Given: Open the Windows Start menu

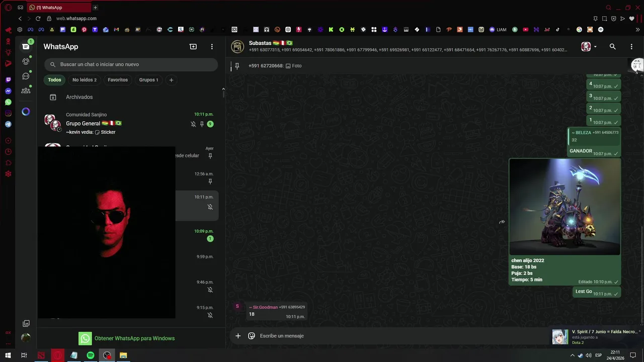Looking at the screenshot, I should pyautogui.click(x=8, y=355).
